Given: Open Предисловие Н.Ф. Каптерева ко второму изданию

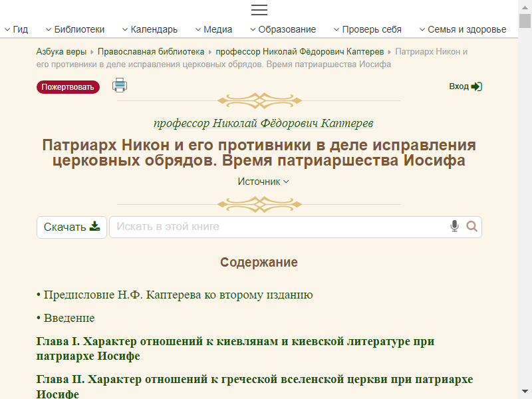Looking at the screenshot, I should [178, 295].
